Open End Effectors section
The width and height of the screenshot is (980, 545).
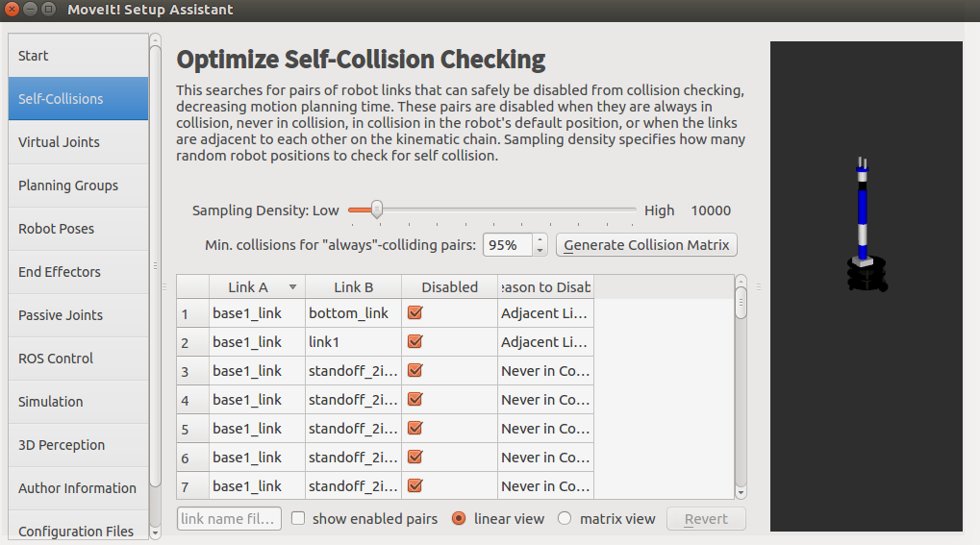click(x=78, y=272)
